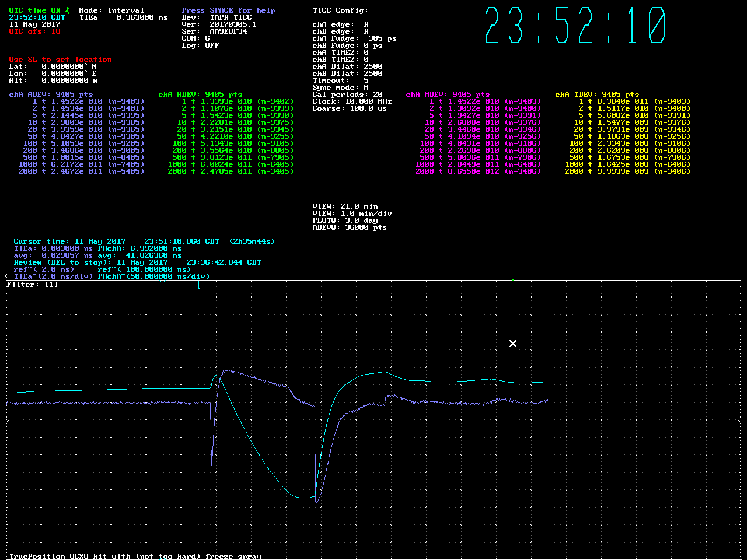Click the Lon: 0.0000000° E value
The height and width of the screenshot is (560, 747).
tap(53, 73)
